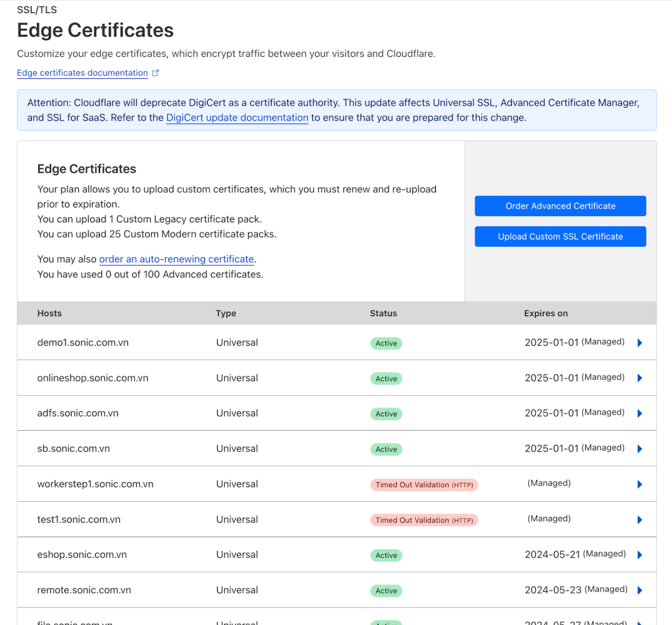Click Universal type in eshop.sonic.com.vn row
The width and height of the screenshot is (672, 625).
[237, 554]
